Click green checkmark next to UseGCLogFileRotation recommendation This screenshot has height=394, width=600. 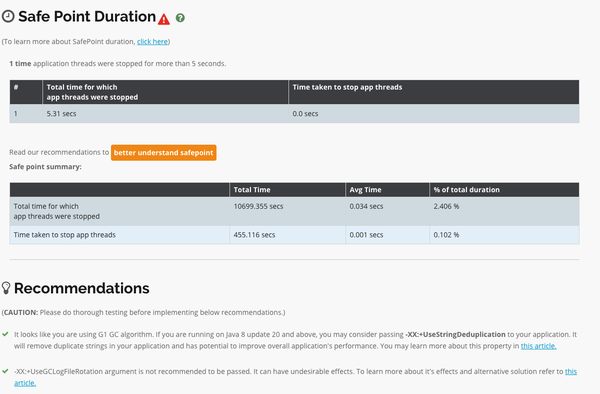click(x=5, y=371)
